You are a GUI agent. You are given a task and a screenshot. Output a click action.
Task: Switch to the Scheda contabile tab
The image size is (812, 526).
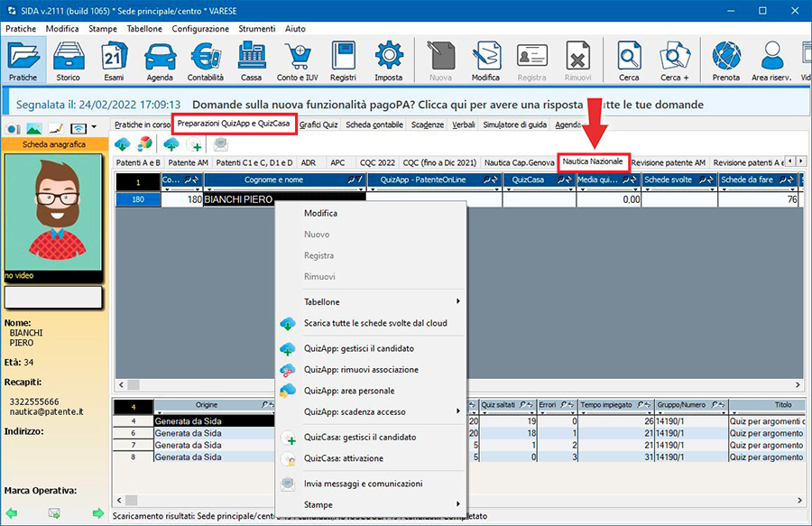(374, 125)
